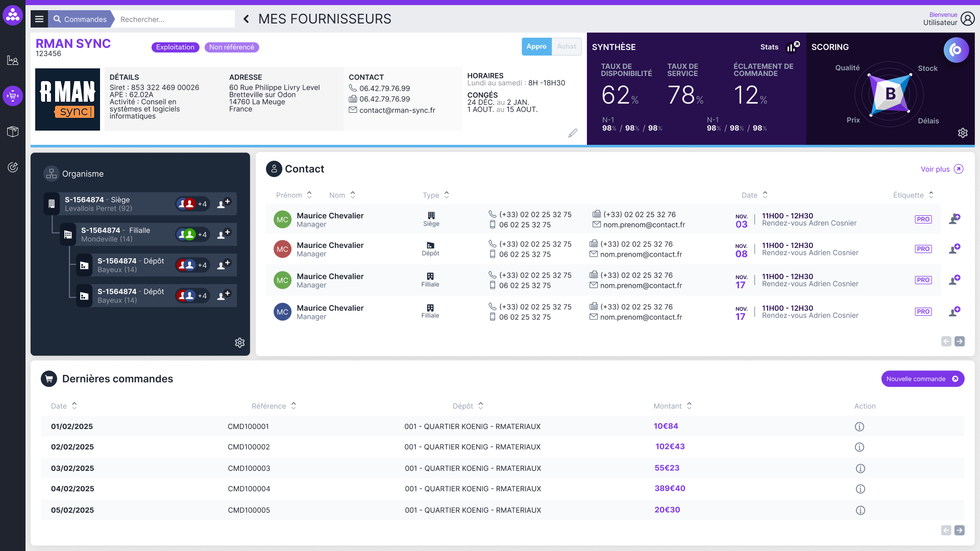Click the pencil edit icon in supplier details
980x551 pixels.
pyautogui.click(x=573, y=133)
